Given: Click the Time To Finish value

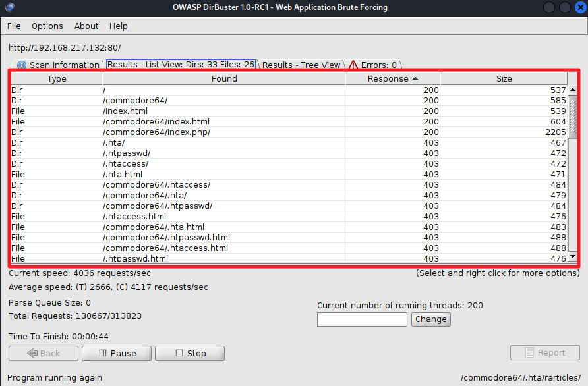Looking at the screenshot, I should pyautogui.click(x=90, y=336).
